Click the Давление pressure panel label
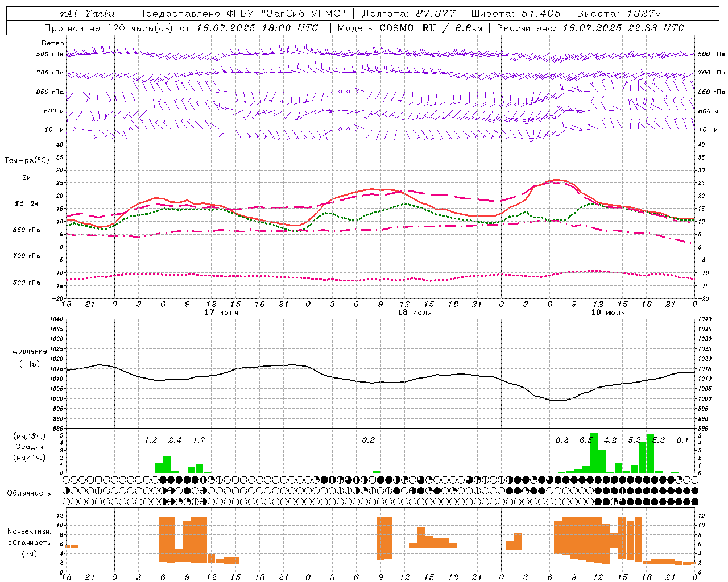Screen dimensions: 728x582 (x=30, y=351)
